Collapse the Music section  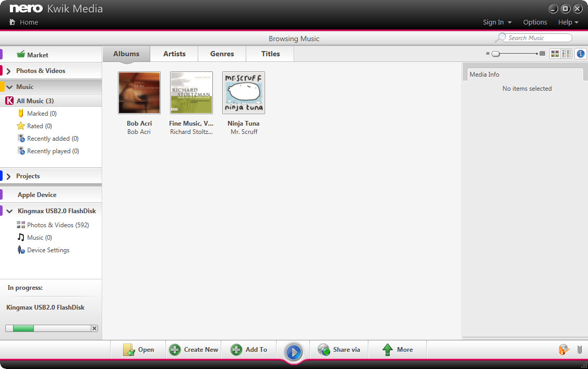[x=9, y=87]
